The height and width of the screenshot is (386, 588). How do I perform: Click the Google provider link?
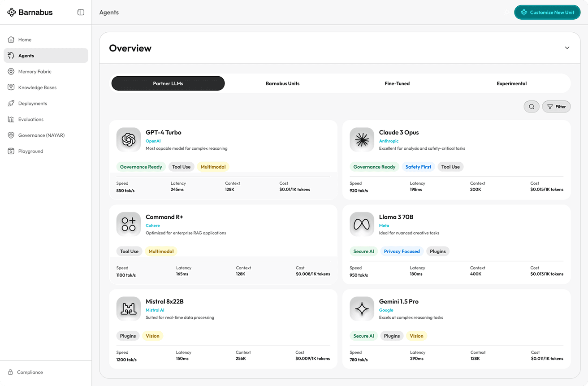386,310
